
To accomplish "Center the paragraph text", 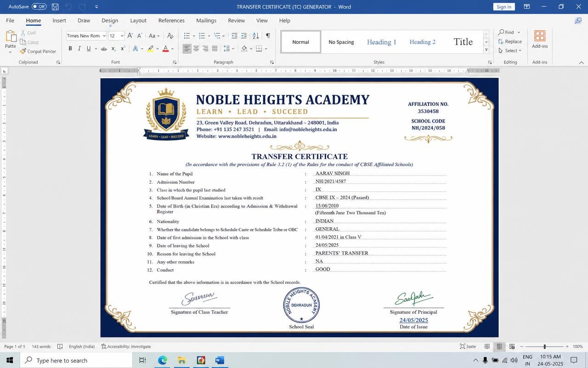I will (196, 48).
